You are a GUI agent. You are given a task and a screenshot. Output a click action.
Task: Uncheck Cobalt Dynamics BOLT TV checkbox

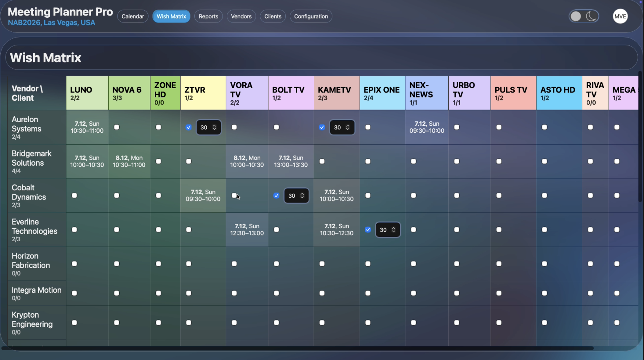pyautogui.click(x=276, y=195)
